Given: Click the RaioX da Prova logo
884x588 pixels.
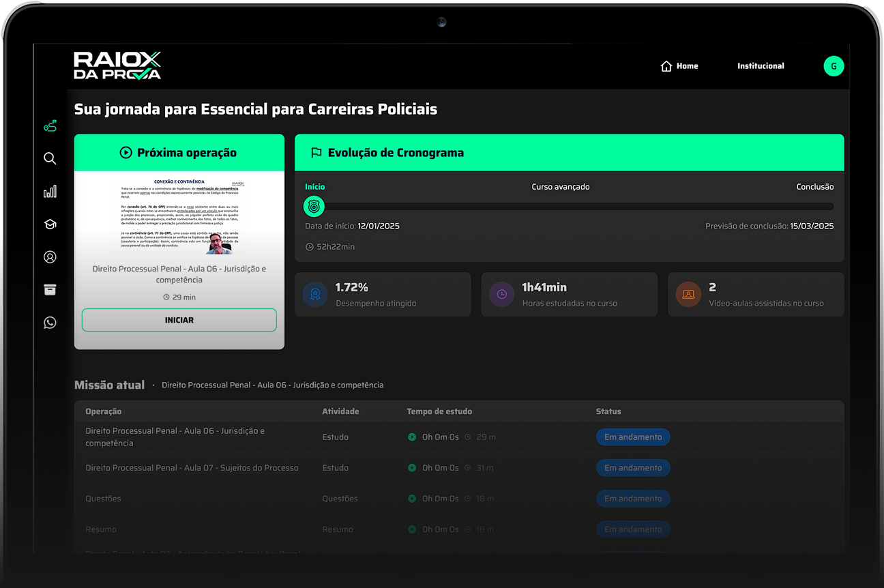Looking at the screenshot, I should point(117,66).
